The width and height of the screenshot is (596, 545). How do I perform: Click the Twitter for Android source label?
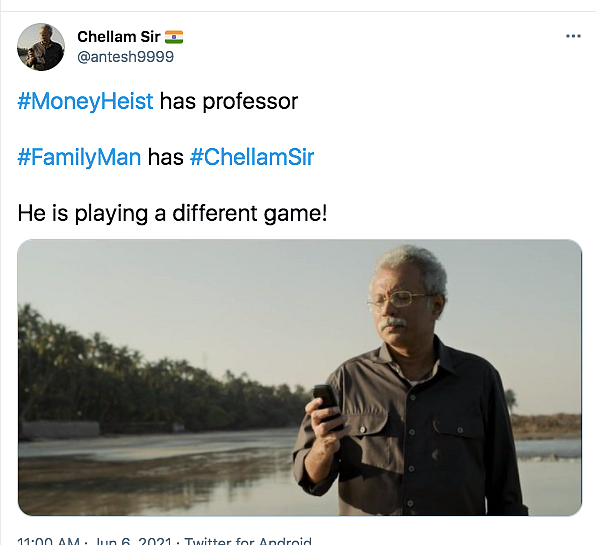[x=248, y=541]
